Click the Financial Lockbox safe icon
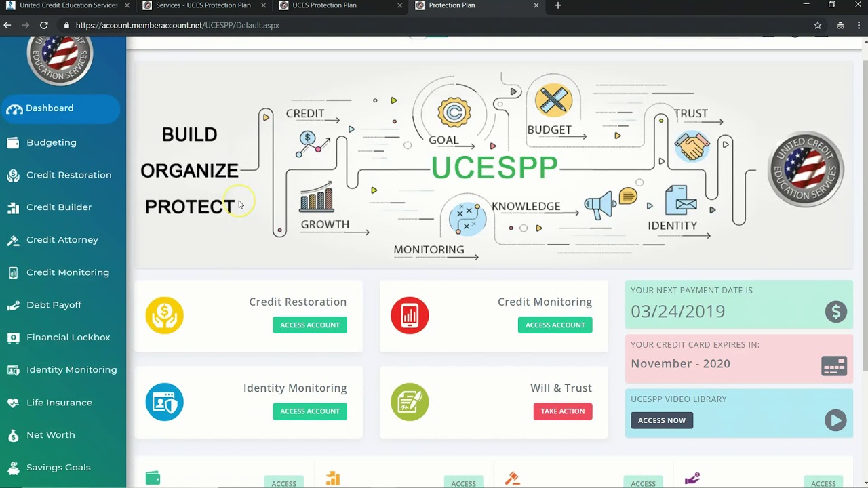The height and width of the screenshot is (488, 868). [x=13, y=338]
